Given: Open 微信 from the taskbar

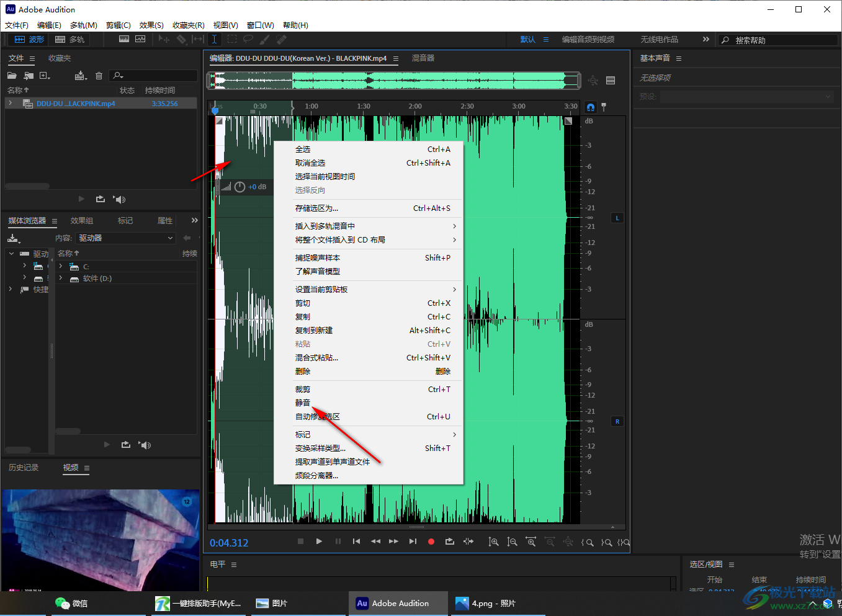Looking at the screenshot, I should 72,603.
